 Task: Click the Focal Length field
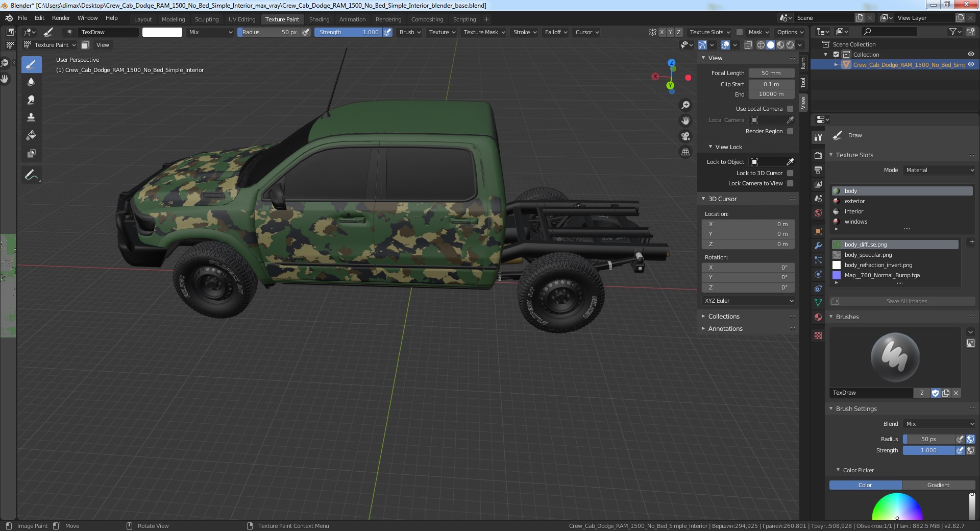tap(771, 73)
